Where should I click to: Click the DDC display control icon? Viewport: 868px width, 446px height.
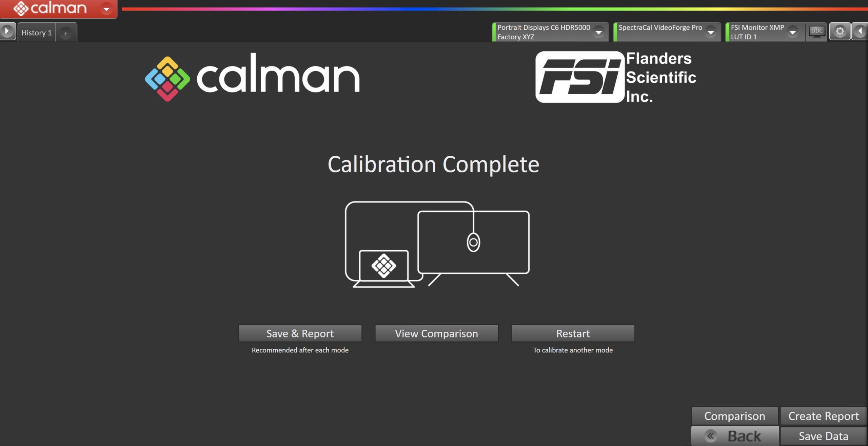pyautogui.click(x=816, y=32)
